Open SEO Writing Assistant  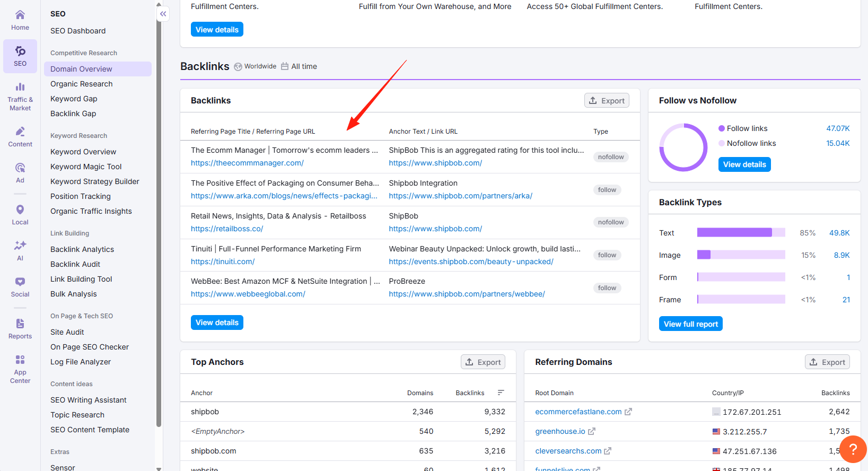coord(89,400)
